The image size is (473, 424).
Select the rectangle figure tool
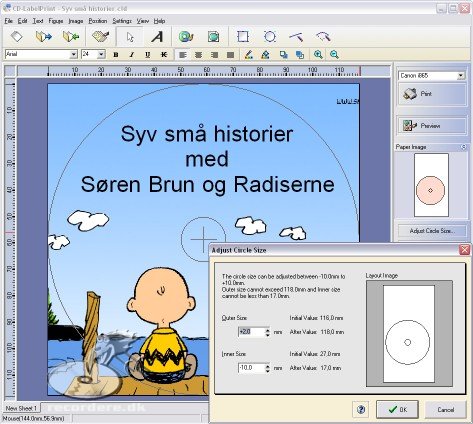[243, 36]
